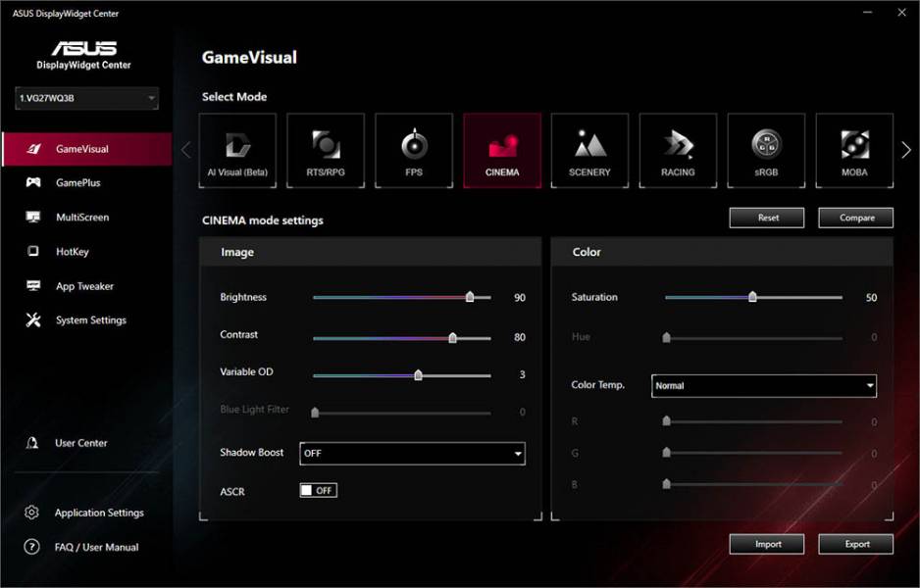The image size is (920, 588).
Task: Close the DisplayWidget Center window
Action: [901, 13]
